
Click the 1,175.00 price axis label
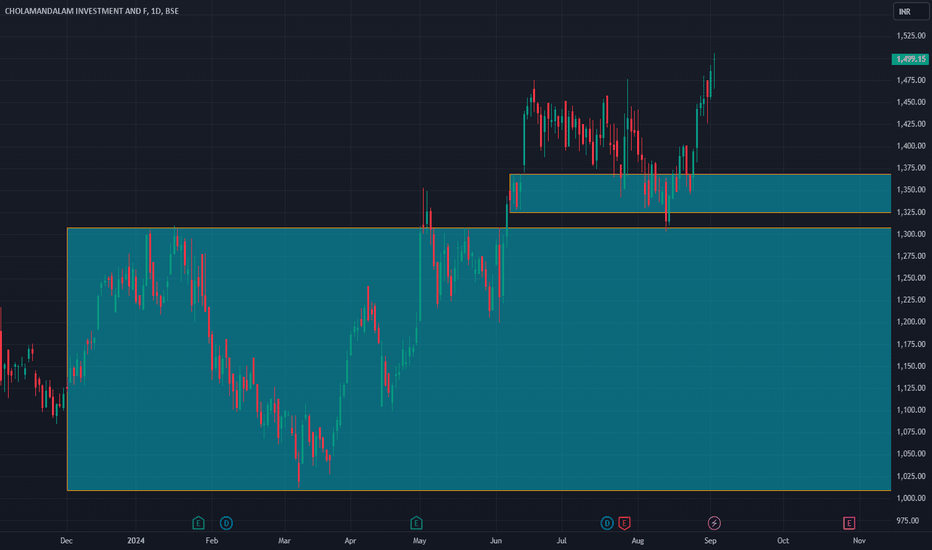911,344
